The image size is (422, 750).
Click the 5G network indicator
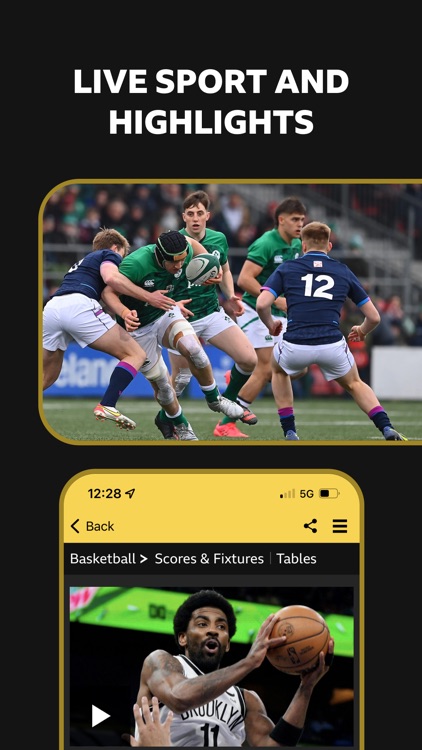coord(307,494)
